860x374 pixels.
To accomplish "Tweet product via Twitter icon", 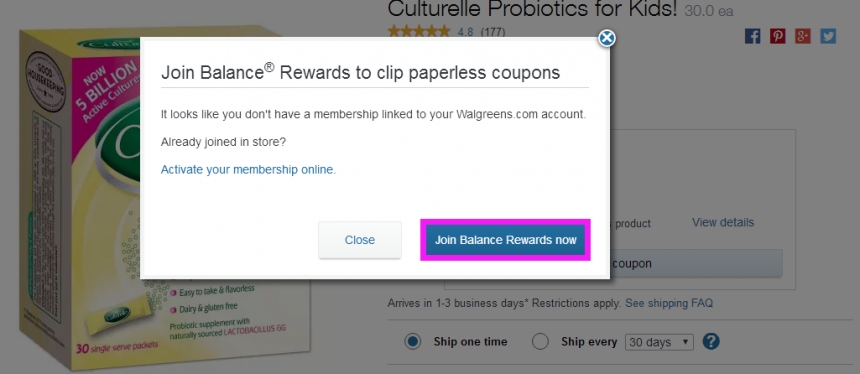I will 828,36.
